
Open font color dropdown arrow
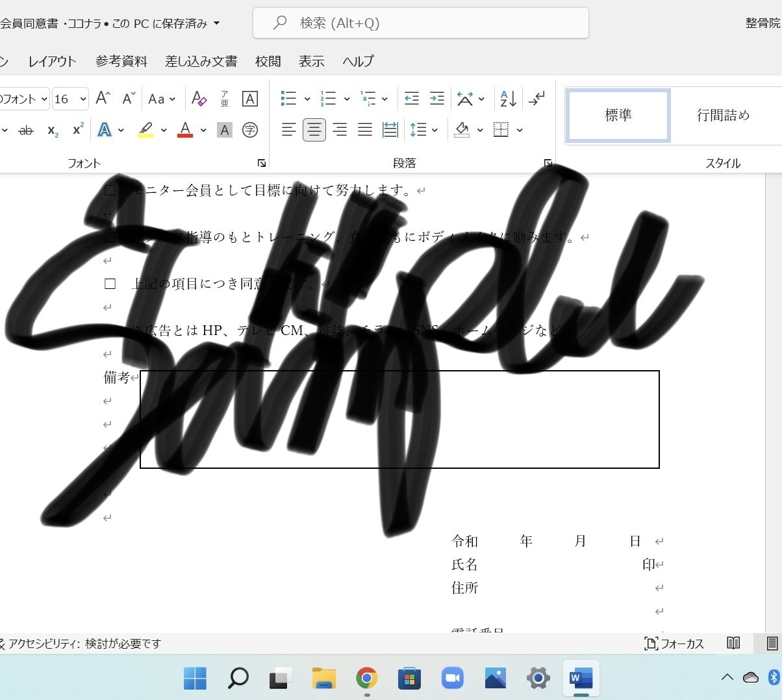[x=203, y=130]
